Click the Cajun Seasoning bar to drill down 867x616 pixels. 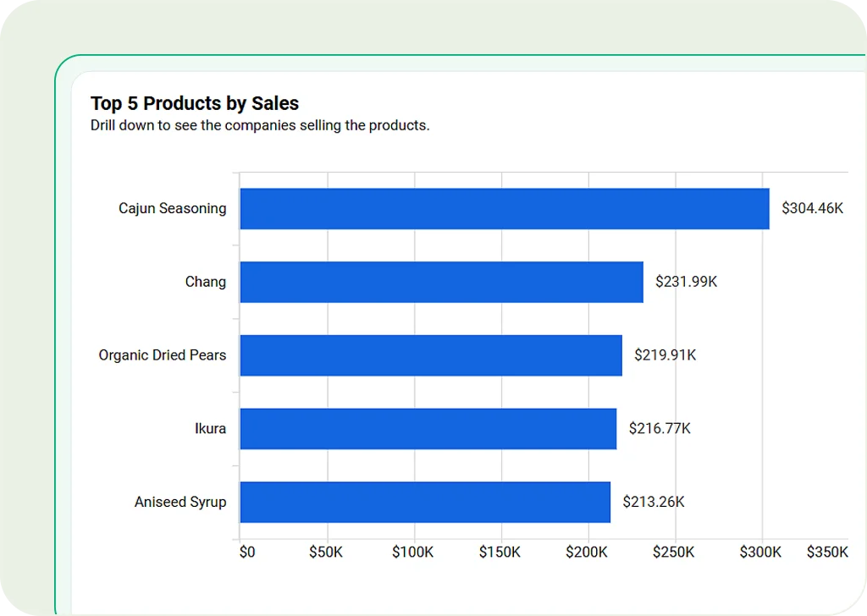coord(505,209)
